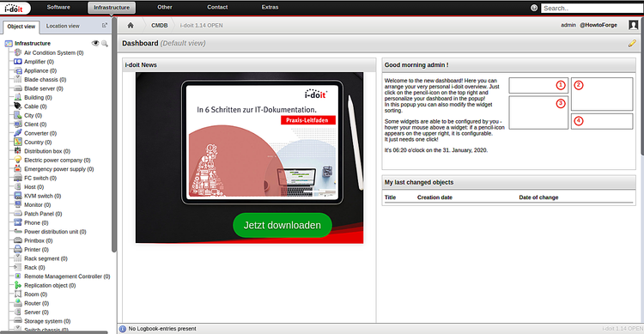Click the magnifier icon in Infrastructure tree
Image resolution: width=644 pixels, height=334 pixels.
click(105, 43)
